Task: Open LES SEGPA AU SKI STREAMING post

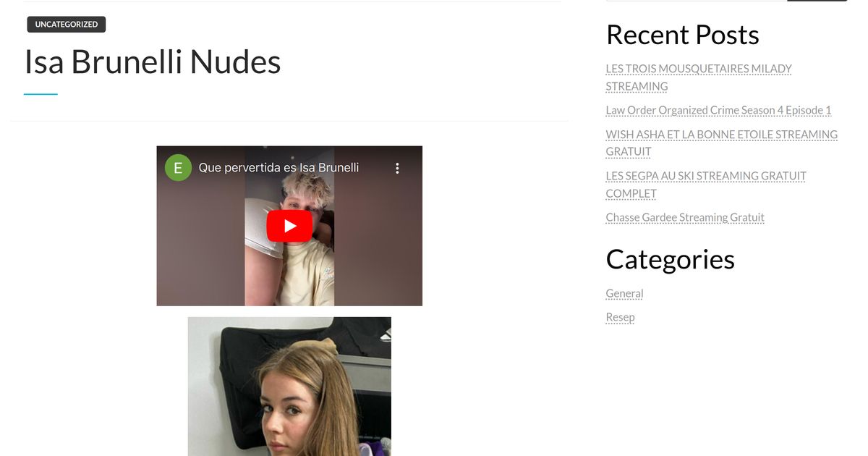Action: click(x=706, y=185)
